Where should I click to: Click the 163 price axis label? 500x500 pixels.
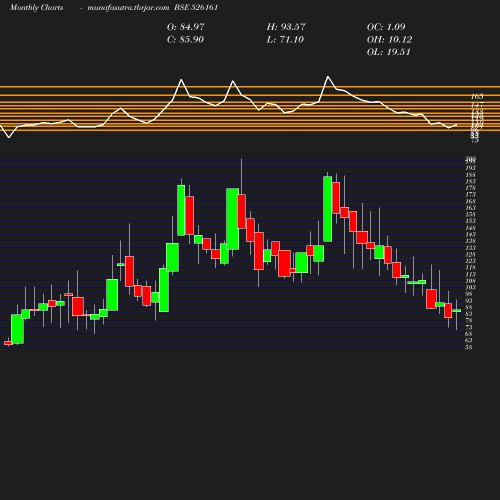471,208
